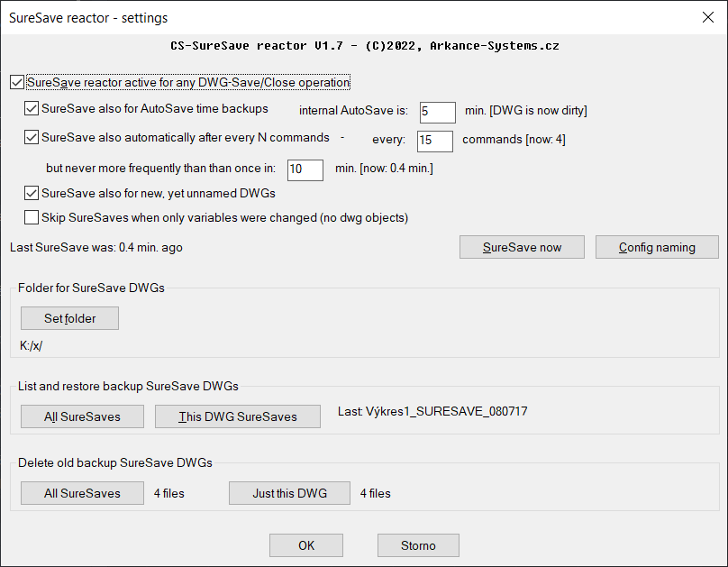The image size is (728, 567).
Task: Delete backups for Just this DWG
Action: (x=290, y=493)
